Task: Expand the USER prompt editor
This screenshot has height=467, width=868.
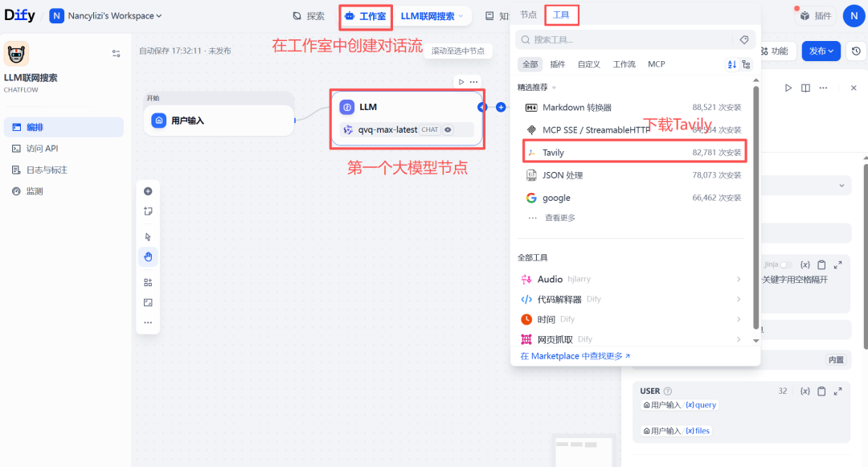Action: [838, 391]
